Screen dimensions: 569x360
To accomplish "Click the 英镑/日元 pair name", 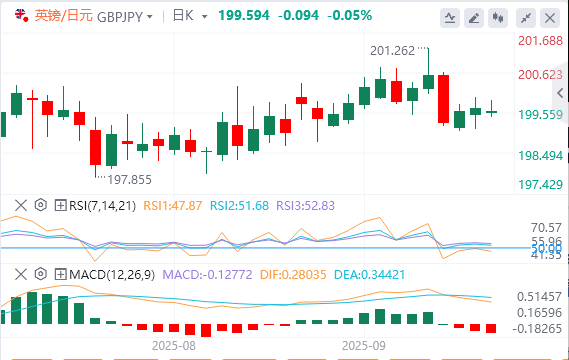I will click(x=64, y=16).
